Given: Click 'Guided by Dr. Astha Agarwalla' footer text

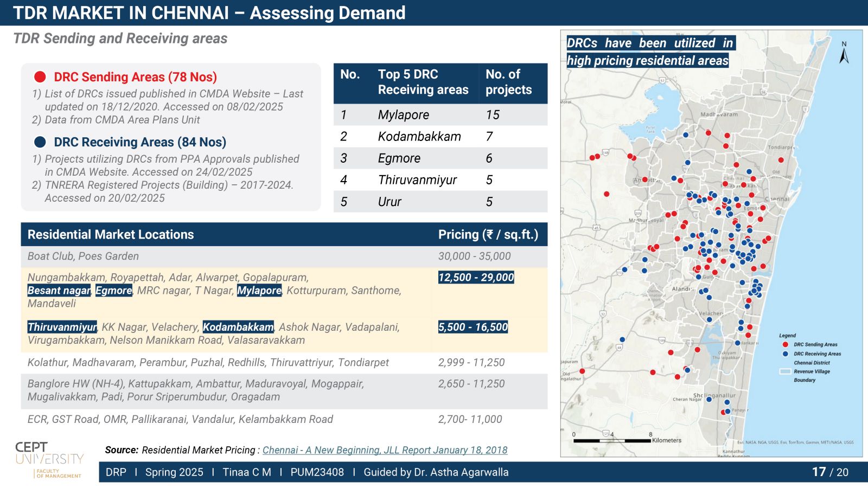Looking at the screenshot, I should pyautogui.click(x=436, y=472).
